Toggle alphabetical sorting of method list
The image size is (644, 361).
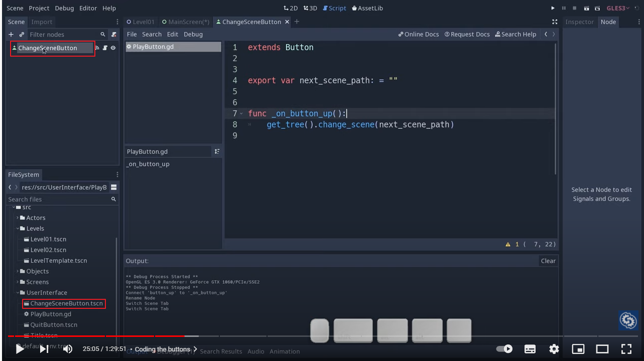pos(217,151)
